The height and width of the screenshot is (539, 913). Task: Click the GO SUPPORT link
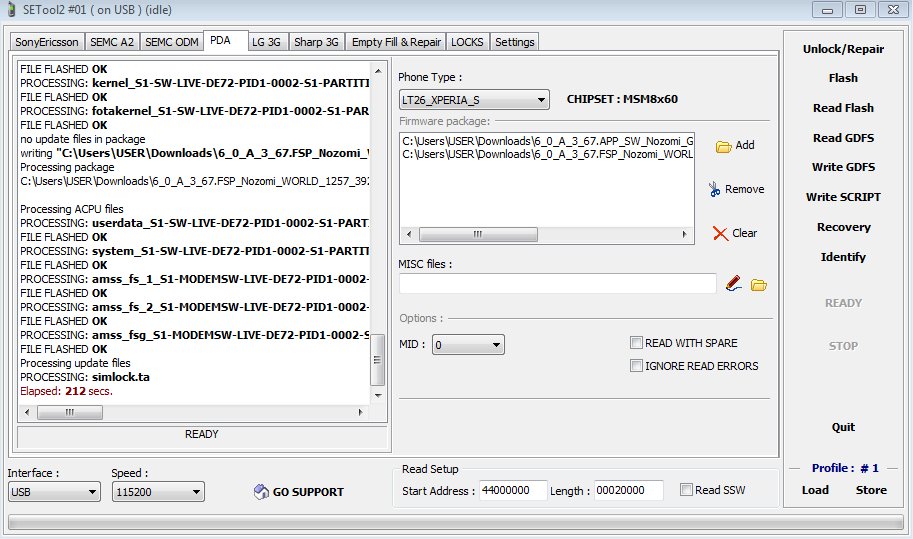coord(308,492)
